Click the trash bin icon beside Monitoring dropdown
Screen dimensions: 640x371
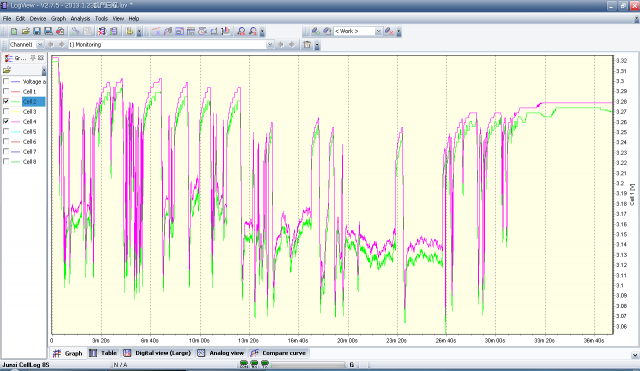pyautogui.click(x=307, y=44)
